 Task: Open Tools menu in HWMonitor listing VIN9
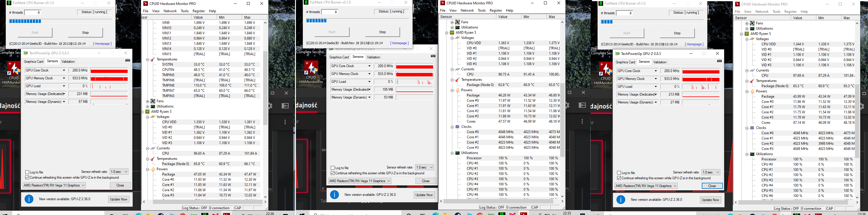(x=185, y=11)
